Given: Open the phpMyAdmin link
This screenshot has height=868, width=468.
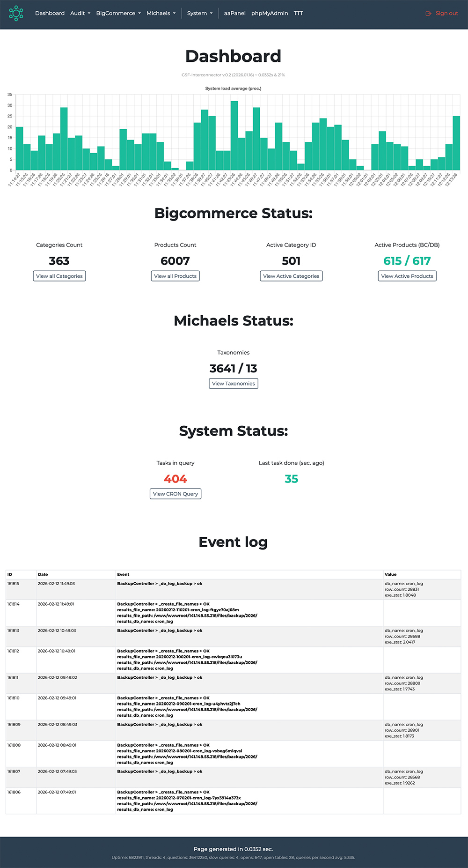Looking at the screenshot, I should click(x=270, y=13).
